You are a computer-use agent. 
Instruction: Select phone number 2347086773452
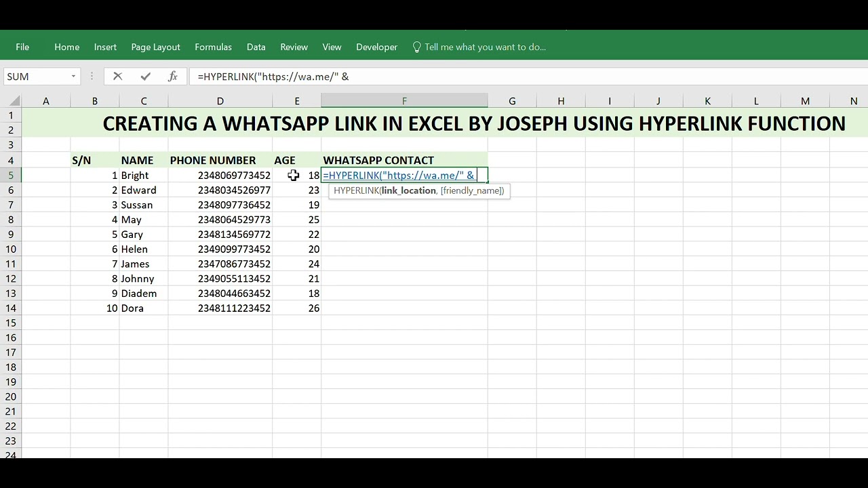click(220, 264)
